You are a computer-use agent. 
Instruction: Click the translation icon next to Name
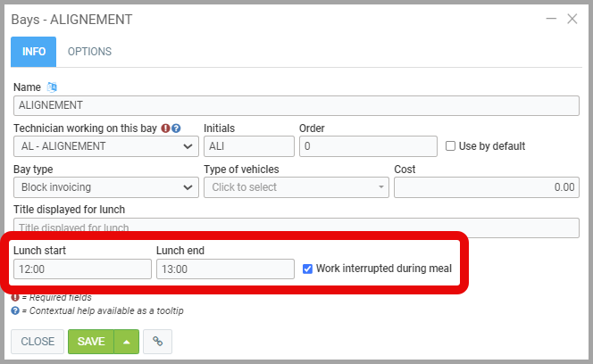coord(52,87)
